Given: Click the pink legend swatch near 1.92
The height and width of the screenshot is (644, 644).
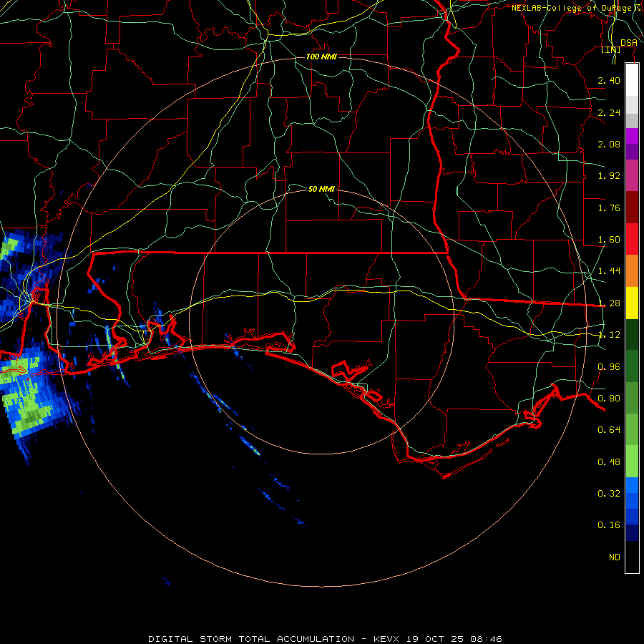Looking at the screenshot, I should pos(632,175).
